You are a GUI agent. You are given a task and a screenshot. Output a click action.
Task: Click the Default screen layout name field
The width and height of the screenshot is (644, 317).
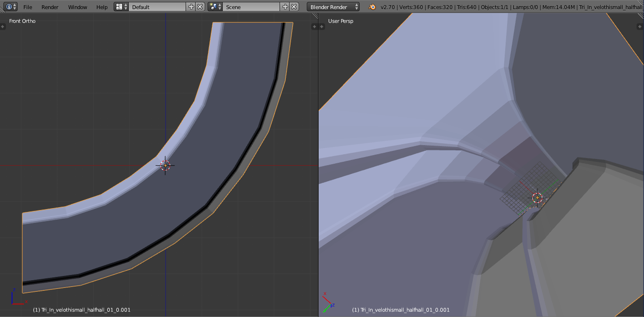(x=157, y=7)
